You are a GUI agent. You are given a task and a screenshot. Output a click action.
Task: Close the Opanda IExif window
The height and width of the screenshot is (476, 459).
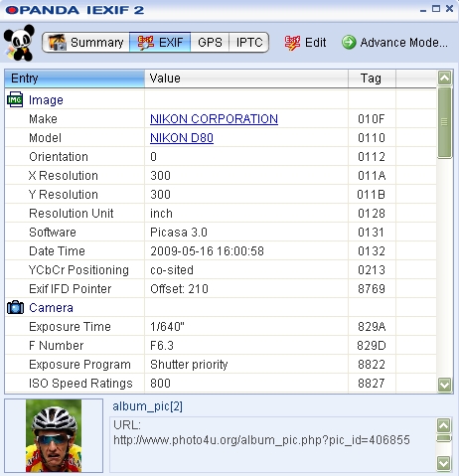pos(449,9)
